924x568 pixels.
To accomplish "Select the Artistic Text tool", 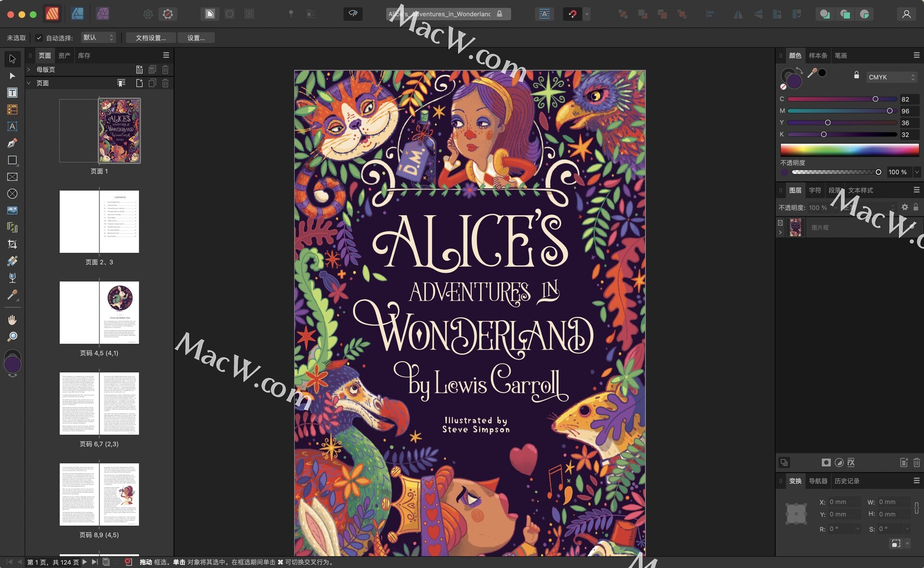I will pyautogui.click(x=13, y=127).
